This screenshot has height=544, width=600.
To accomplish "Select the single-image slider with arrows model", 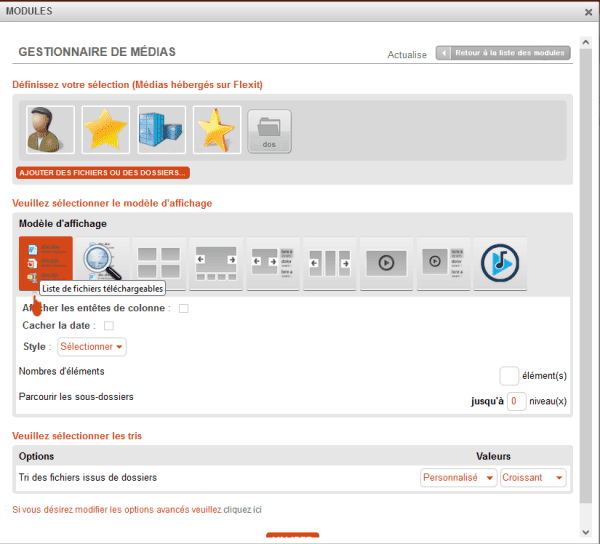I will point(215,264).
